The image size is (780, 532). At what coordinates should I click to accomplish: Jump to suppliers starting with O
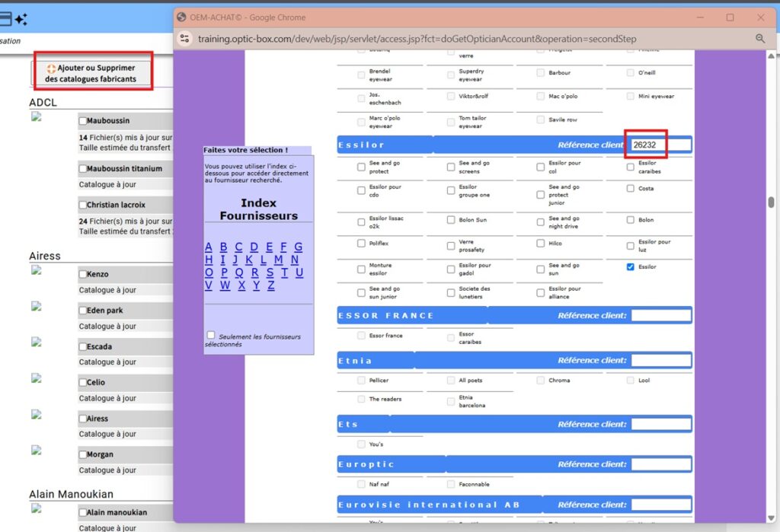(x=209, y=272)
